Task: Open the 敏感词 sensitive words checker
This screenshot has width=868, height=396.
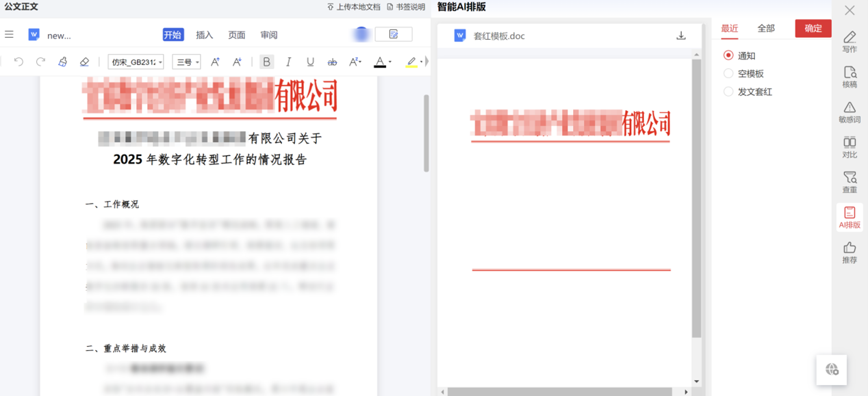Action: (x=850, y=111)
